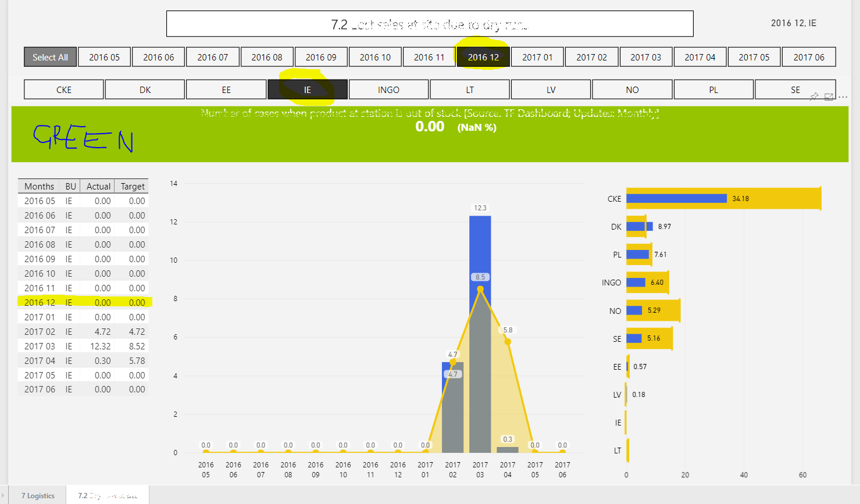Select the INGO business unit filter
This screenshot has width=860, height=504.
(x=389, y=90)
